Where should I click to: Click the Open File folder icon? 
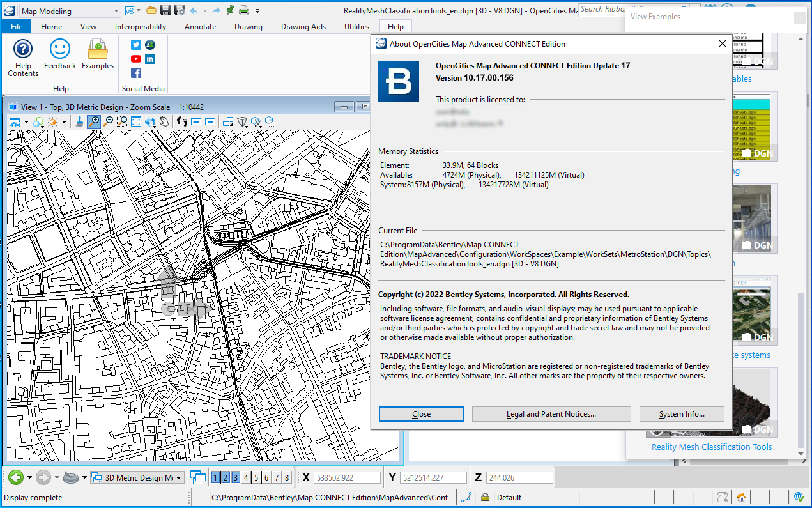151,10
